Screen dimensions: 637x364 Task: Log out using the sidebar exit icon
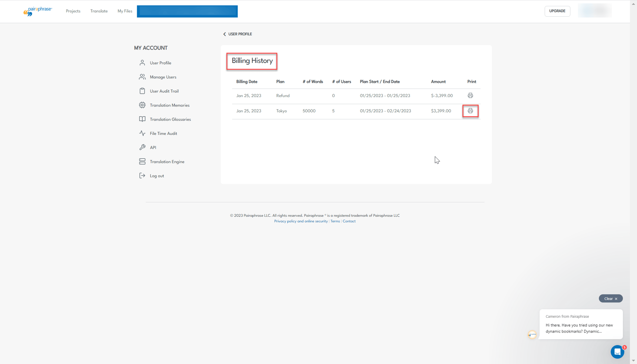tap(142, 175)
